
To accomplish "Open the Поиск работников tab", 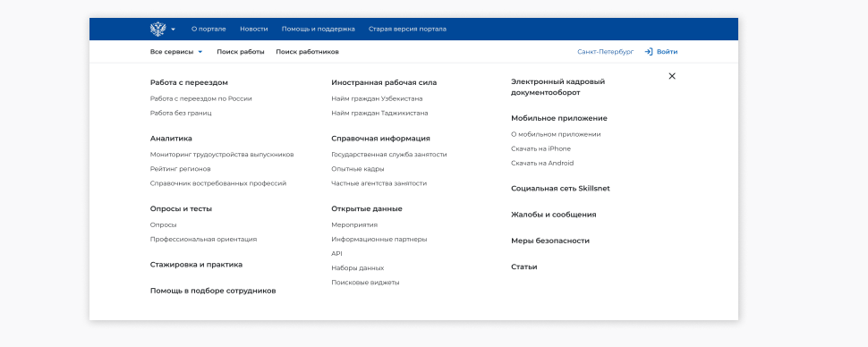I will [x=307, y=52].
